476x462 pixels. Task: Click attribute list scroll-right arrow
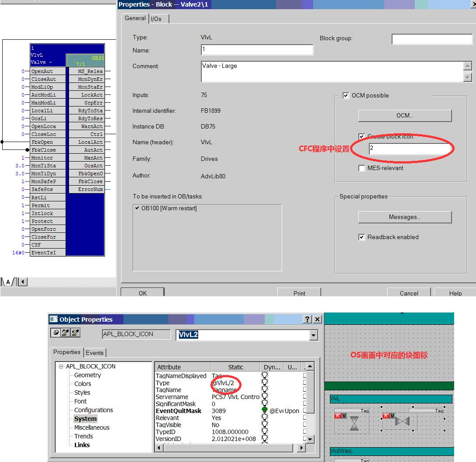[x=301, y=448]
